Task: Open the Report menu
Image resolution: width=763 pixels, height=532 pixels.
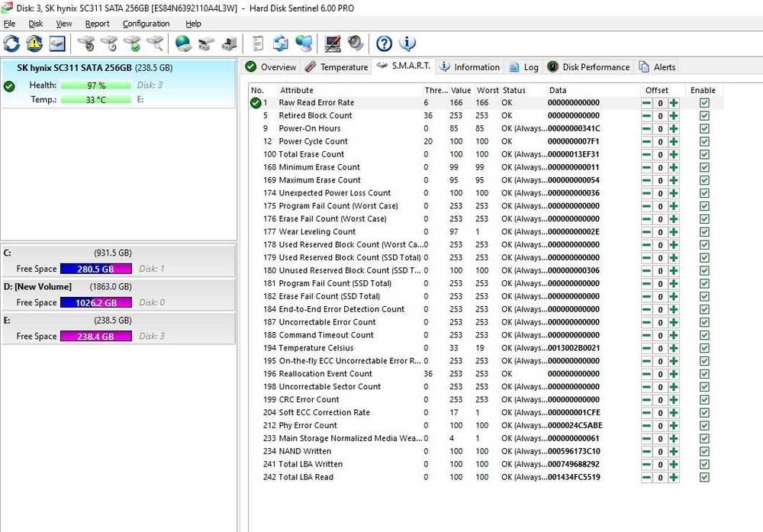Action: [x=98, y=24]
